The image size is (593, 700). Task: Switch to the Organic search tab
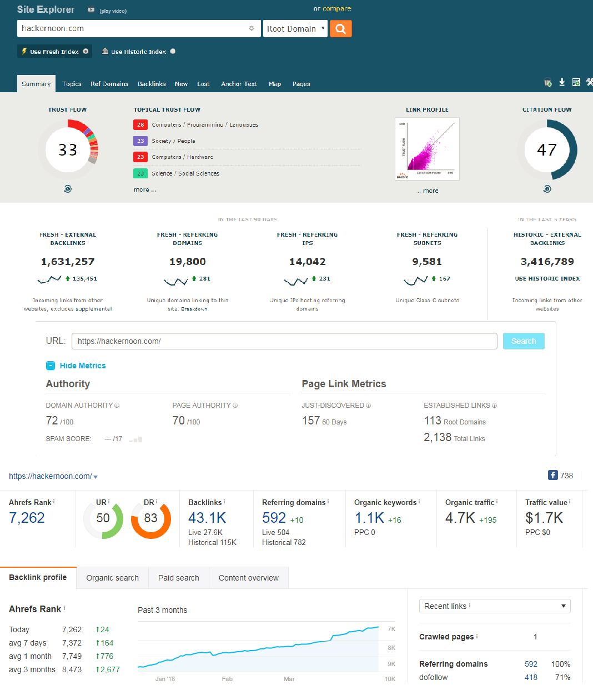coord(112,578)
